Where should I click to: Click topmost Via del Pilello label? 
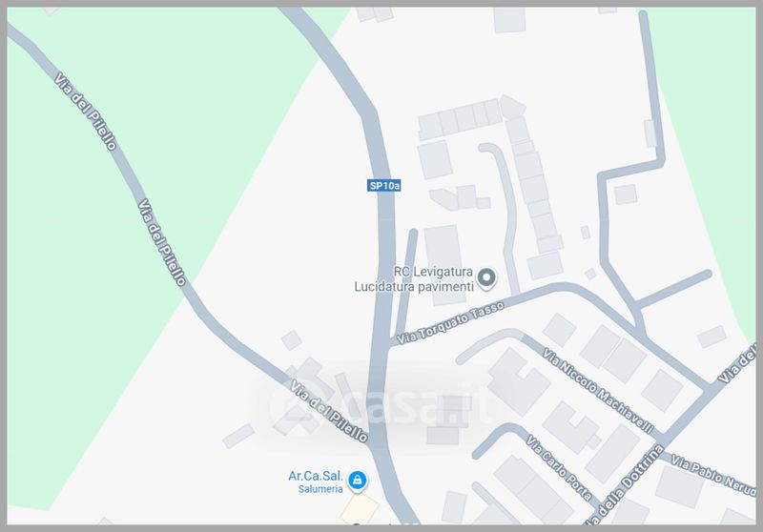[86, 112]
